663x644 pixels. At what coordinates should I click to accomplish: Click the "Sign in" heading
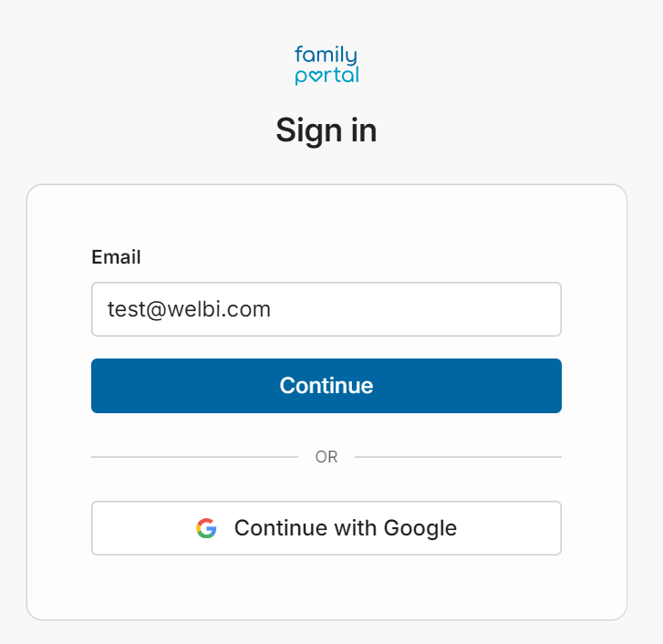coord(326,130)
